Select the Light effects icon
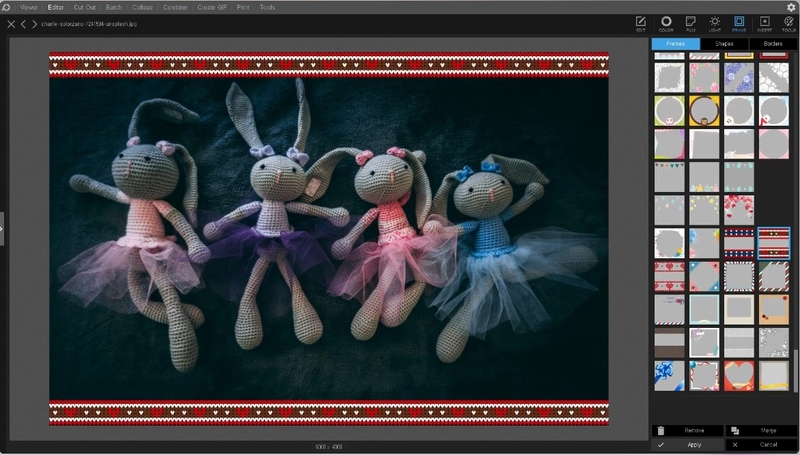Viewport: 800px width, 455px height. click(715, 22)
